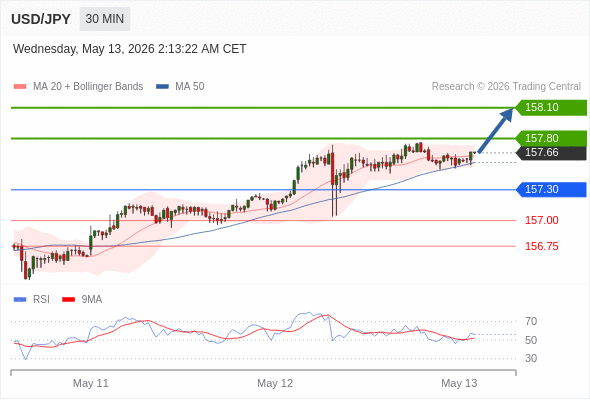Open the Trading Central research credit

click(x=506, y=87)
